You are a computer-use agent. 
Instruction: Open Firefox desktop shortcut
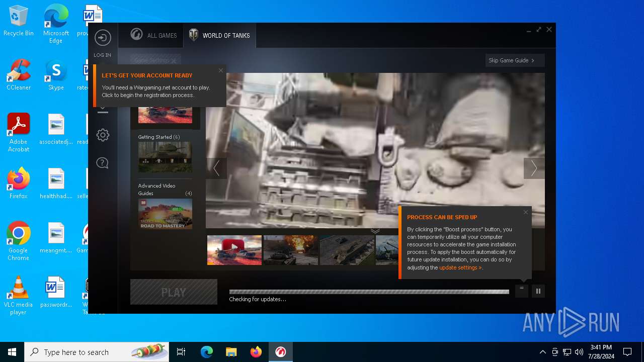pos(19,184)
